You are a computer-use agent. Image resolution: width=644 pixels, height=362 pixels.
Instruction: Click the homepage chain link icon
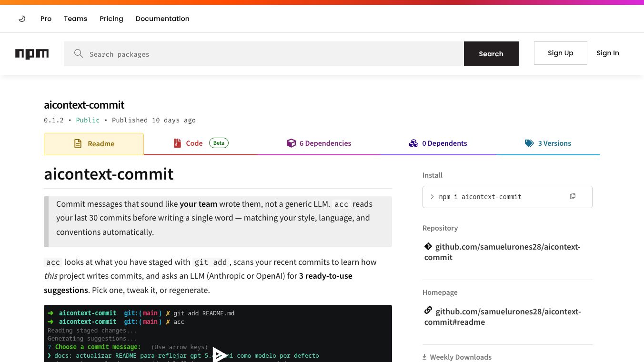(428, 311)
